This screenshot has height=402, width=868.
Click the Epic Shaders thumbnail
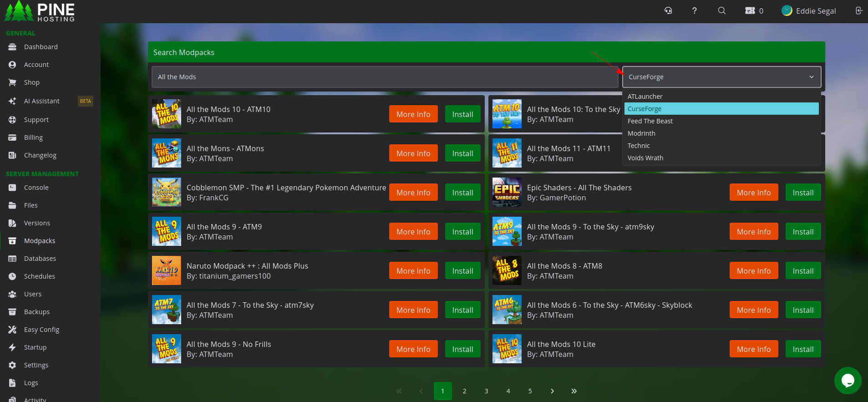pos(507,192)
